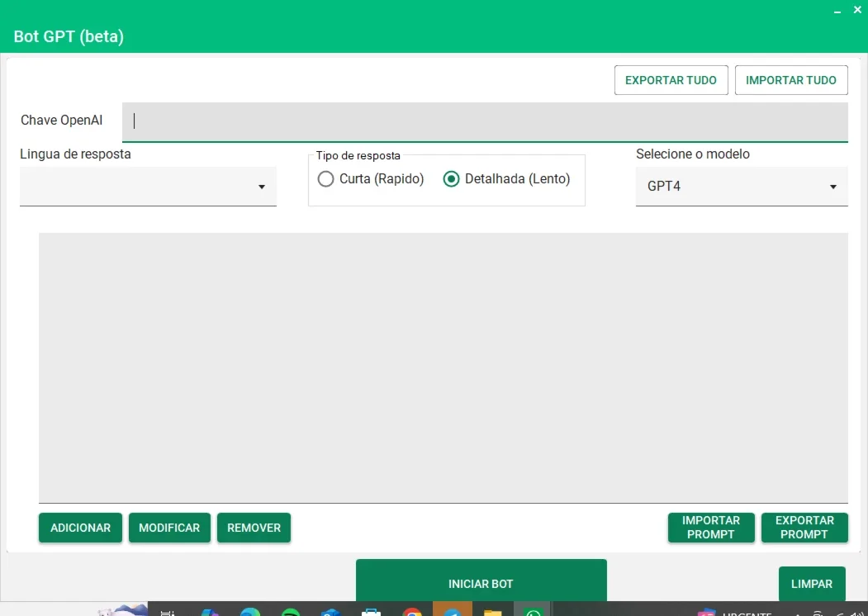Click inside the empty prompt list area
Image resolution: width=868 pixels, height=616 pixels.
(443, 367)
